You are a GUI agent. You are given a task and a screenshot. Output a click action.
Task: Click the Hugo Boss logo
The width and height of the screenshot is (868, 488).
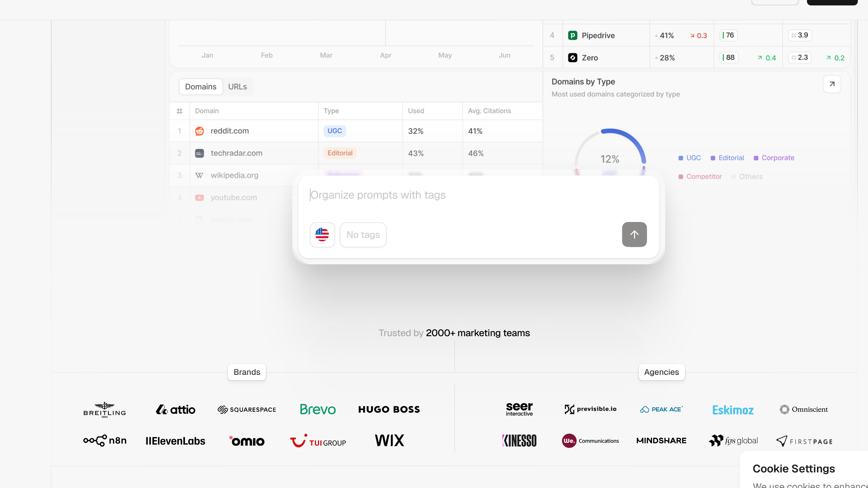[389, 409]
